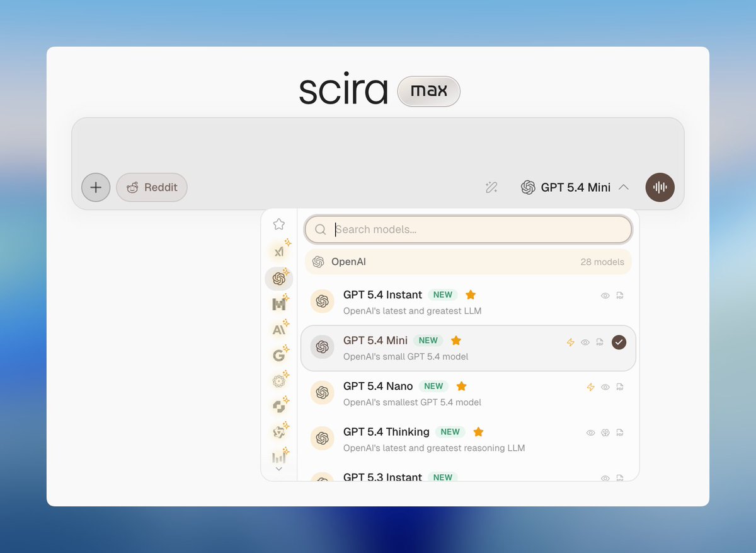Click the lightning fast icon on GPT 5.4 Mini

(x=571, y=342)
